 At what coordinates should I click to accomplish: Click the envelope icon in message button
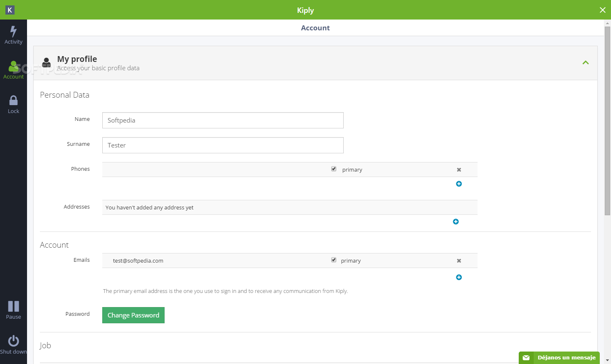tap(526, 358)
